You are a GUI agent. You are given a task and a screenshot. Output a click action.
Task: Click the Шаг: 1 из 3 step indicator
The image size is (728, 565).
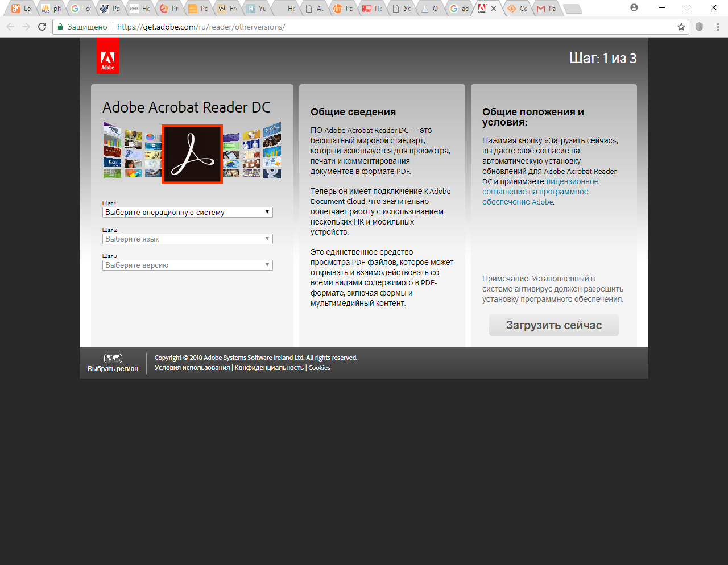[603, 58]
